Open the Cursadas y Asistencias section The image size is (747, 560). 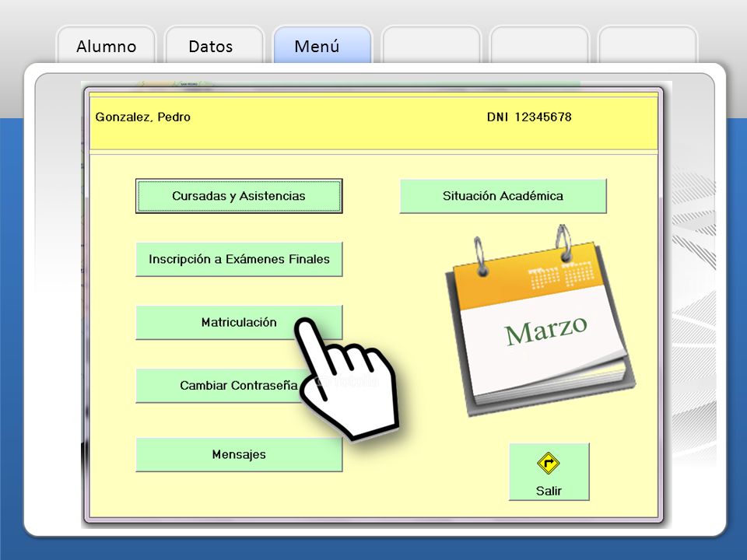[239, 196]
